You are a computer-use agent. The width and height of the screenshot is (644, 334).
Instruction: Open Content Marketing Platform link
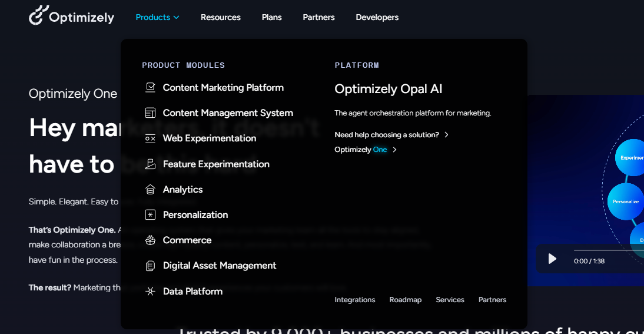[x=223, y=88]
